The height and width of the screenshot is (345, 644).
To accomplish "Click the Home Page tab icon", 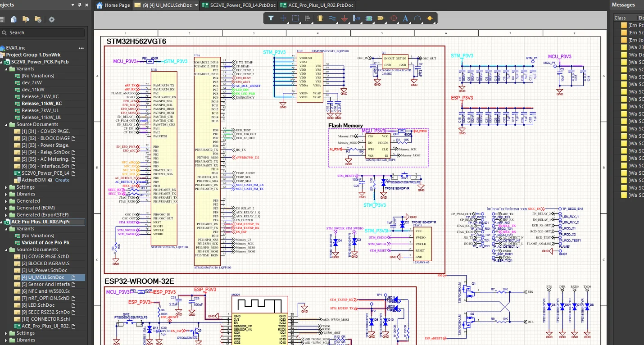I will coord(100,5).
